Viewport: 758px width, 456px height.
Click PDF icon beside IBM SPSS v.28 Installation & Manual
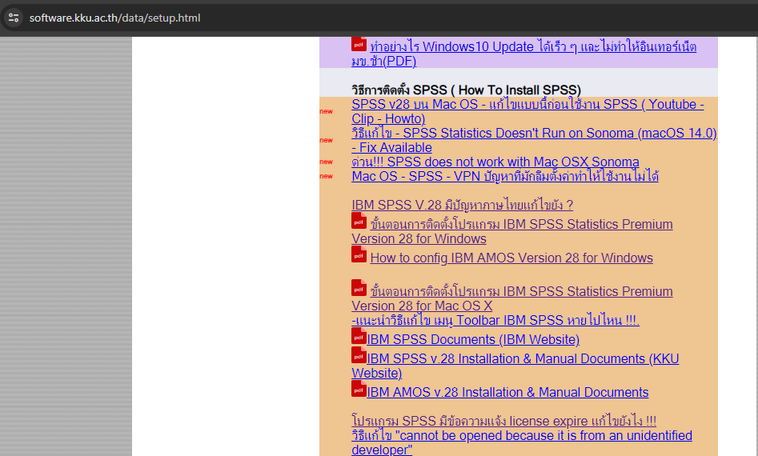pyautogui.click(x=359, y=355)
